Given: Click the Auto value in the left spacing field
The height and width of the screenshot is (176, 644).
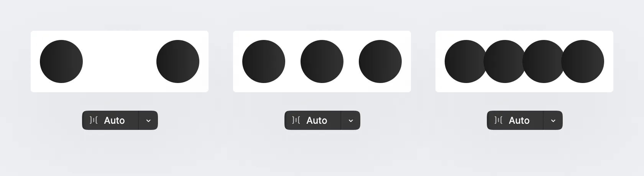Looking at the screenshot, I should click(x=114, y=121).
